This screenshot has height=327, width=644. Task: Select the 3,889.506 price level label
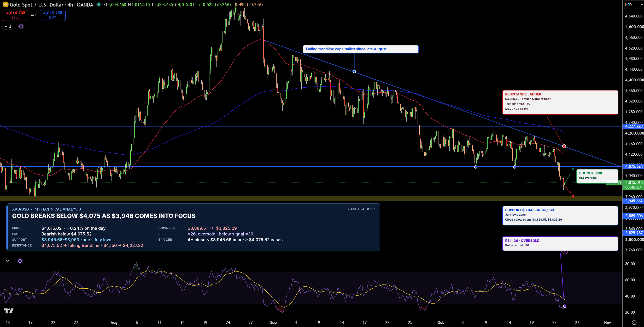point(634,216)
